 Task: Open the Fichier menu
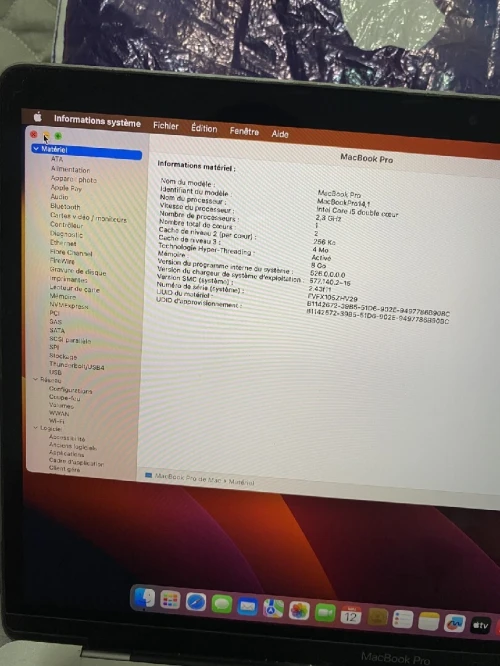tap(166, 125)
